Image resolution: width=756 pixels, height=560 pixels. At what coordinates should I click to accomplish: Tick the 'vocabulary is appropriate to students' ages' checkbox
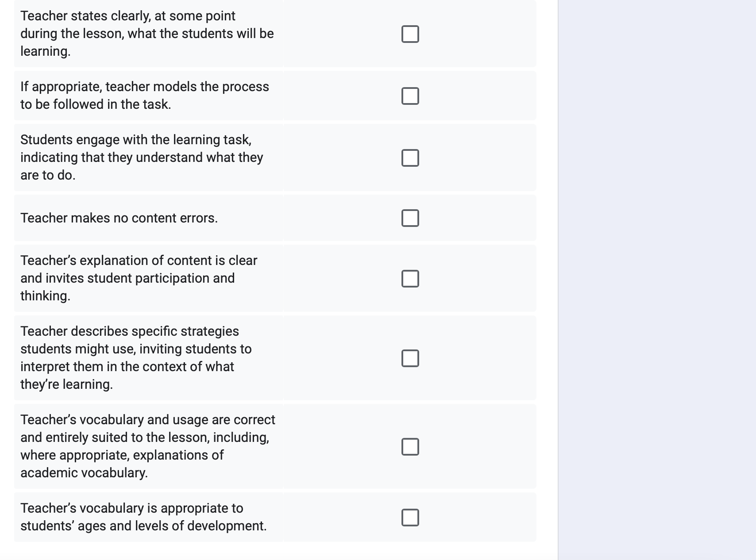tap(410, 518)
